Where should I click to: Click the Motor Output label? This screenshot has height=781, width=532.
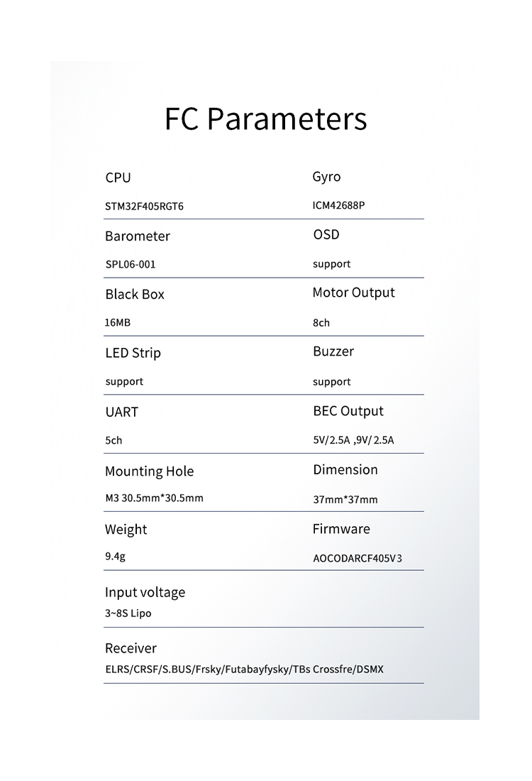[353, 293]
